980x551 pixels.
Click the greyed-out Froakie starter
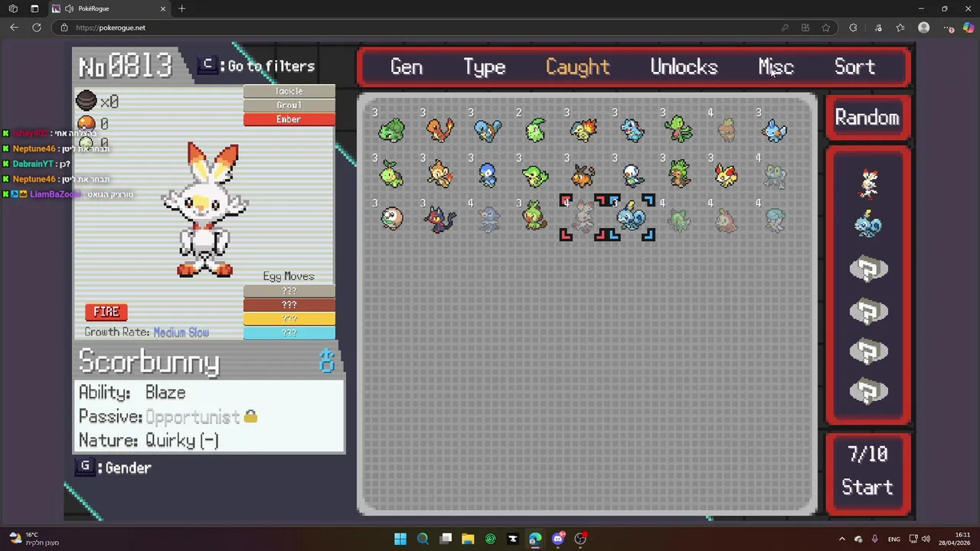coord(775,175)
